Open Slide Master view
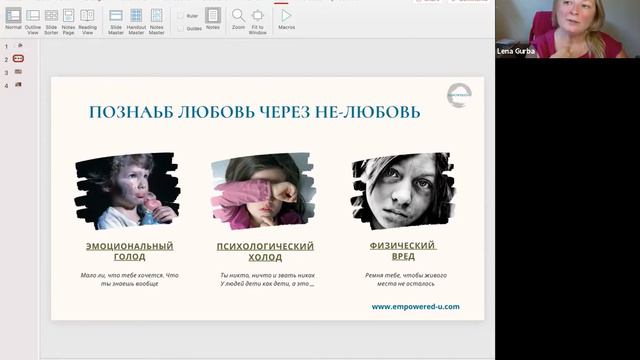 tap(116, 22)
